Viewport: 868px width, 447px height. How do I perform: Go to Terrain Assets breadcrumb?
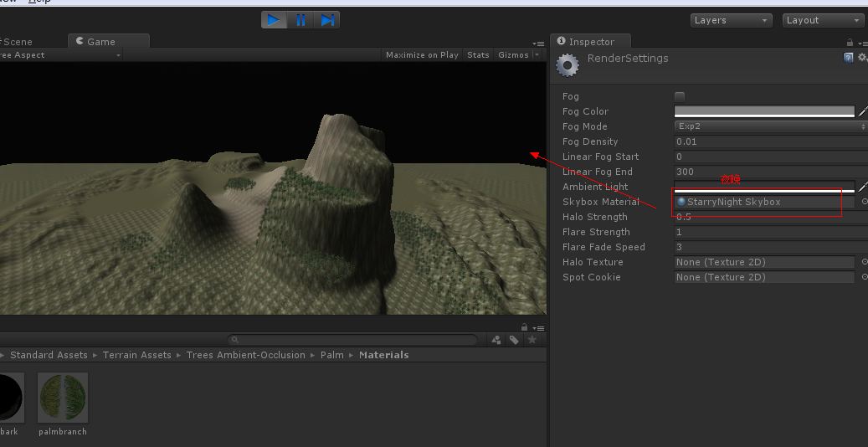[136, 355]
